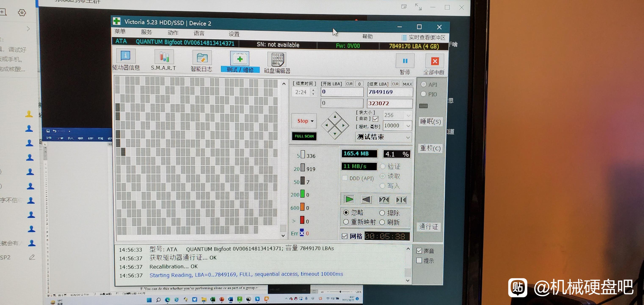Open the 10000 timeout dropdown
This screenshot has width=644, height=305.
tap(408, 126)
